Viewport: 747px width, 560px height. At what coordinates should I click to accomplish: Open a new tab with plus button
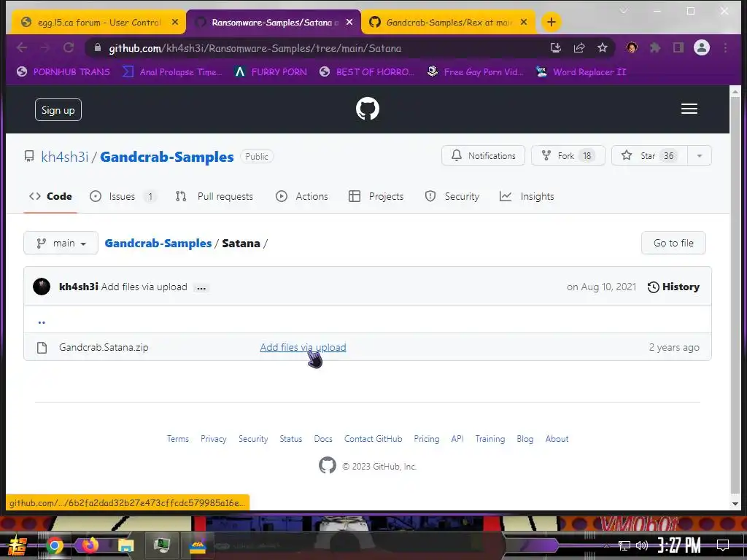point(551,22)
